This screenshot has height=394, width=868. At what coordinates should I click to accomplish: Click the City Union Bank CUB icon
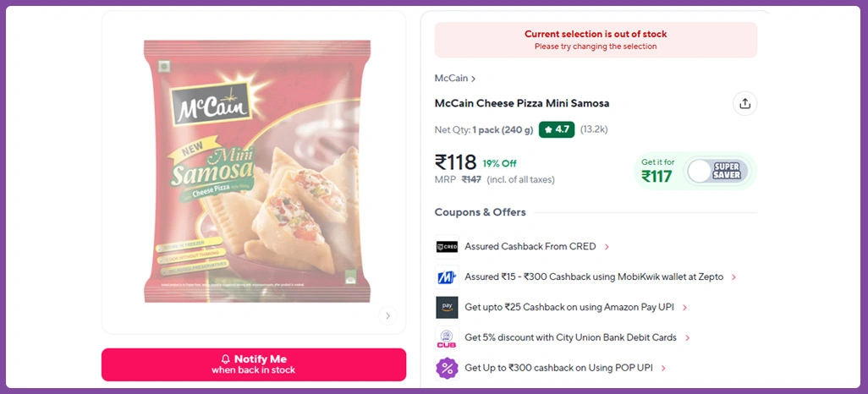coord(447,338)
